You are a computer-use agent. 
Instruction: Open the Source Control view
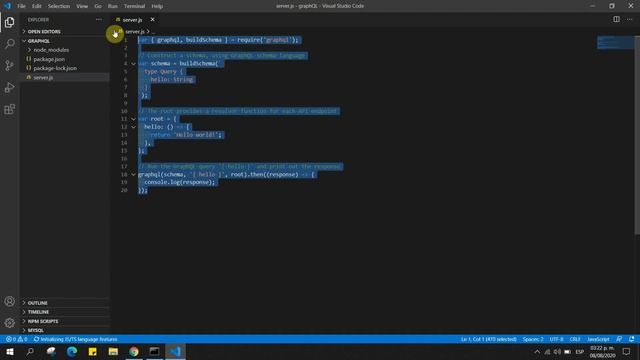coord(9,65)
